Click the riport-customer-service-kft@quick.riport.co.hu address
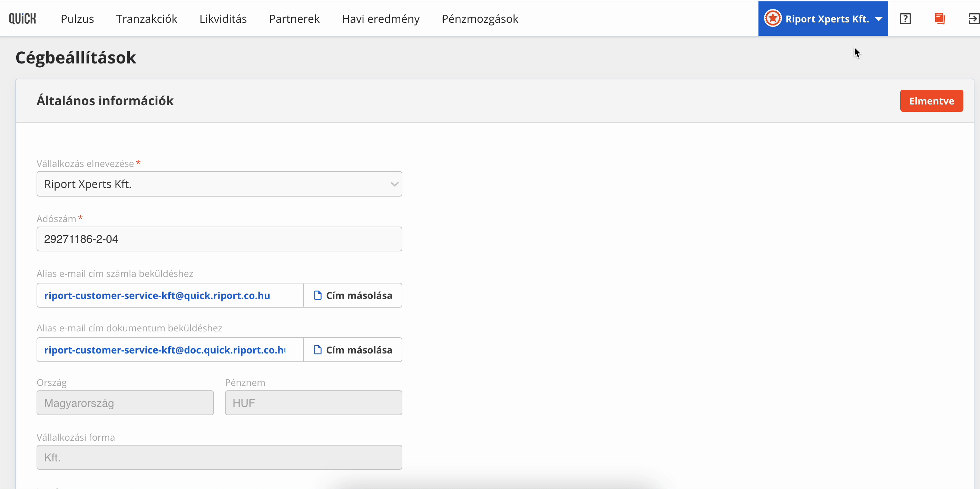Viewport: 980px width, 489px height. 157,296
